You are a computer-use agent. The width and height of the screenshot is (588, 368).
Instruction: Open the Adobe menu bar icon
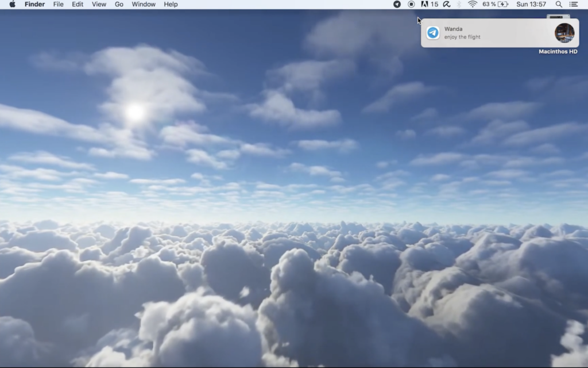(424, 4)
